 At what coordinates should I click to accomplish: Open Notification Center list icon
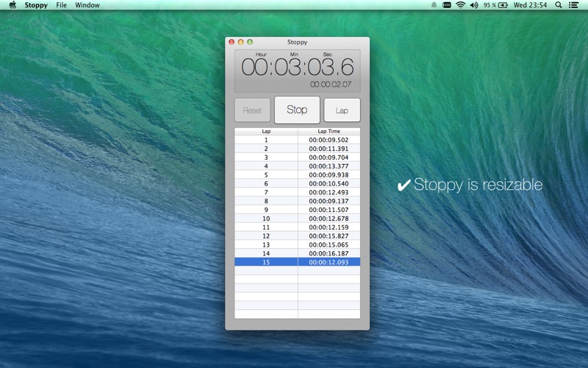pos(574,5)
